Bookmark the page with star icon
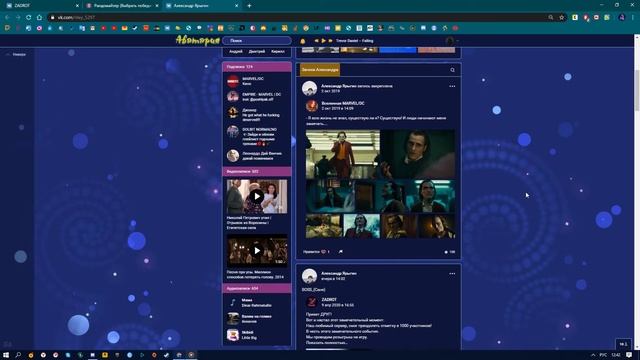This screenshot has height=360, width=640. pos(562,18)
